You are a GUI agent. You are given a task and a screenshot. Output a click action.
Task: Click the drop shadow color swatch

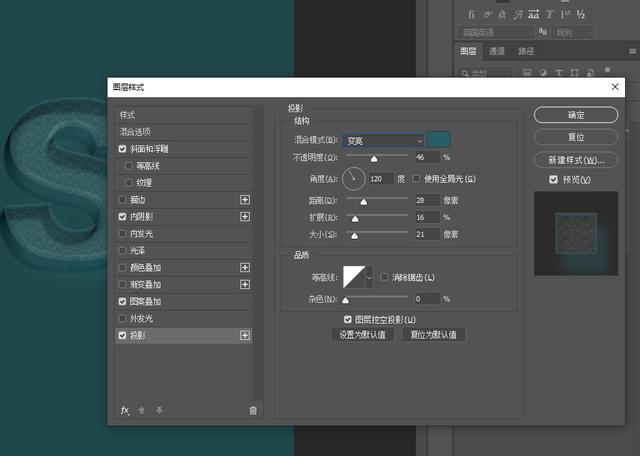[x=439, y=140]
